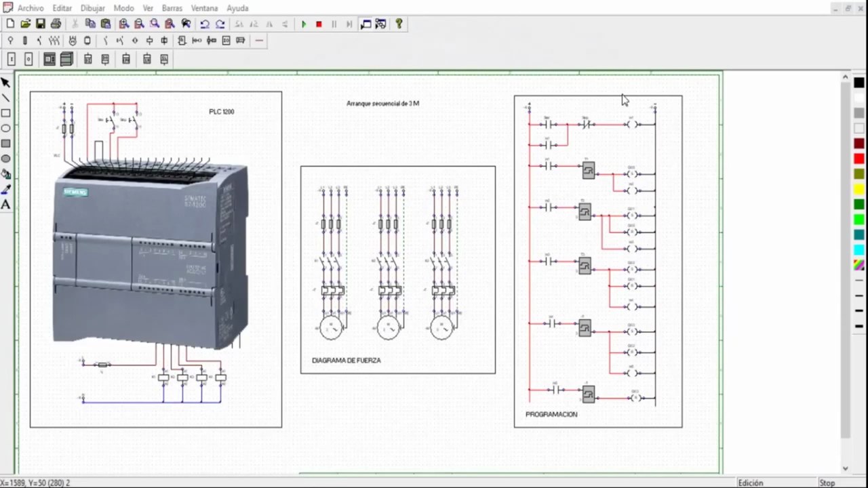This screenshot has height=488, width=868.
Task: Open the Ver menu
Action: tap(148, 8)
